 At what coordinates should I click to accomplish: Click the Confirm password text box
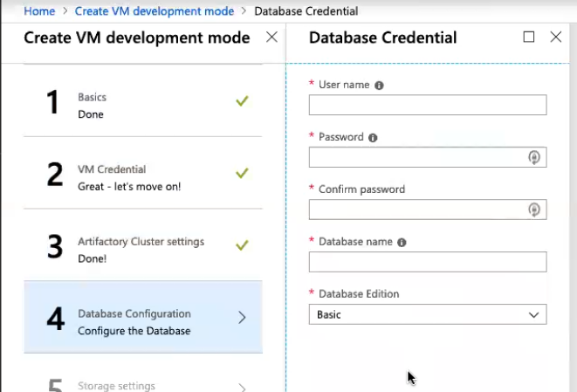[x=416, y=210]
